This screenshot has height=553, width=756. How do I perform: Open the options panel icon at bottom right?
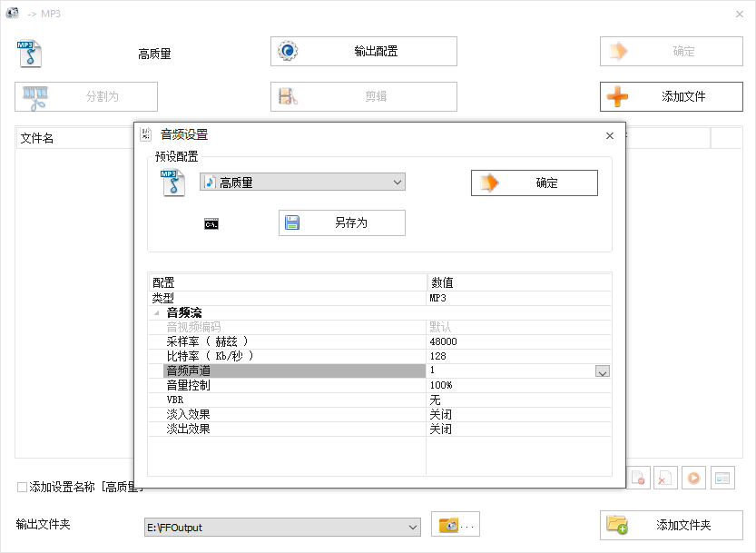pos(722,477)
